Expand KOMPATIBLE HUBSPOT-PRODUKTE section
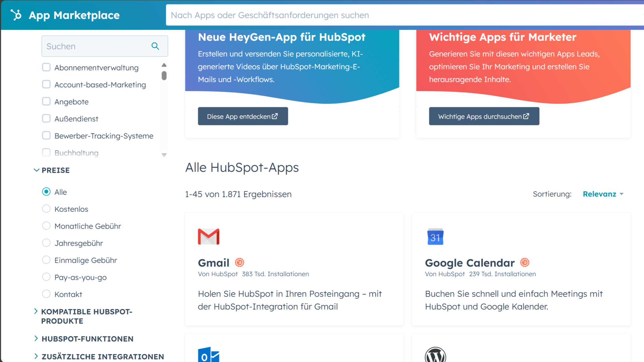 (83, 316)
